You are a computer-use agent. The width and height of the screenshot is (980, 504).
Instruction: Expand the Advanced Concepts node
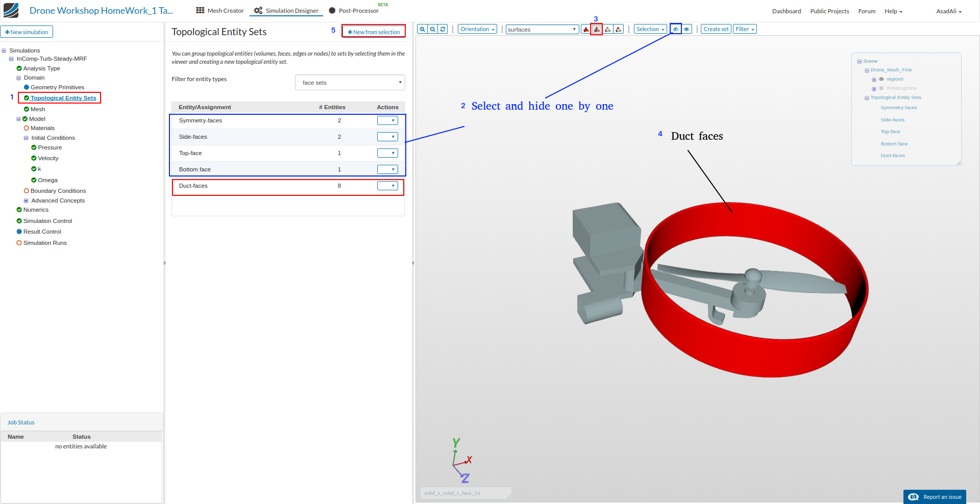click(x=26, y=200)
